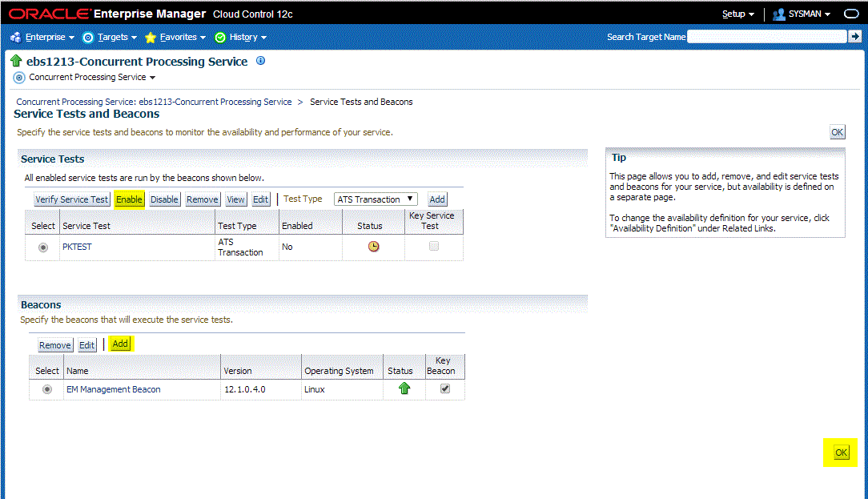This screenshot has width=868, height=499.
Task: Click the Enterprise menu icon
Action: pyautogui.click(x=15, y=37)
